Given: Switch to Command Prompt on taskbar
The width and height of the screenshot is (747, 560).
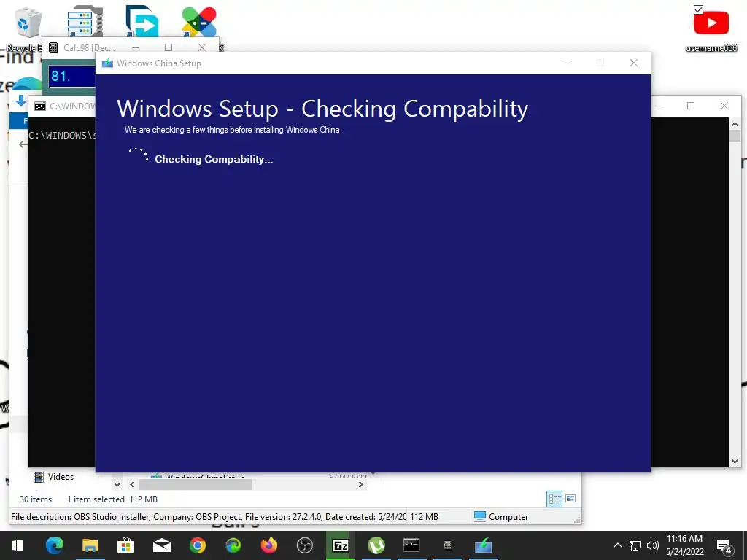Looking at the screenshot, I should coord(411,545).
